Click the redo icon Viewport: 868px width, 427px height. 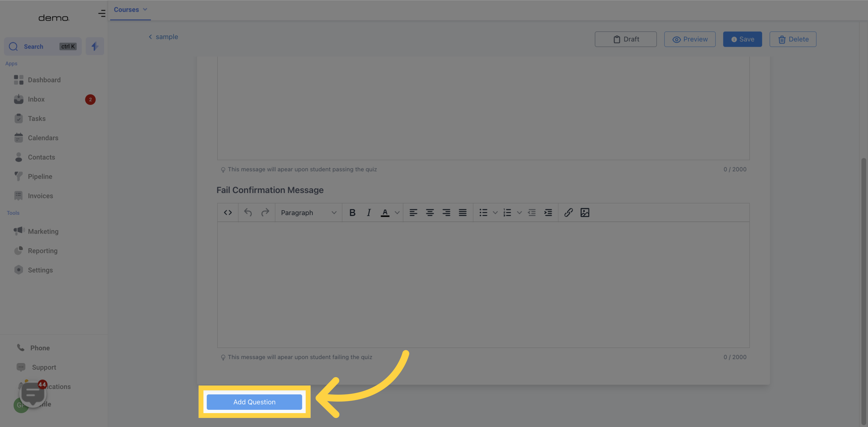(x=265, y=212)
